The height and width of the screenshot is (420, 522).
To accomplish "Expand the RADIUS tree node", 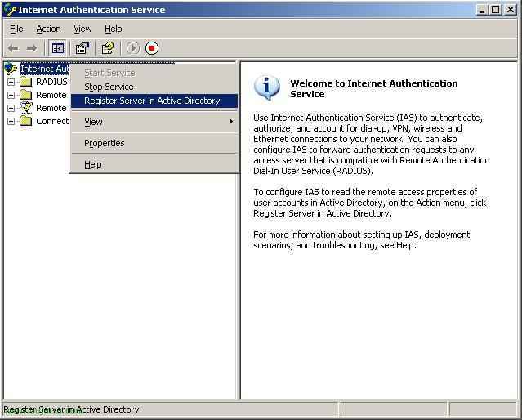I will (x=11, y=82).
